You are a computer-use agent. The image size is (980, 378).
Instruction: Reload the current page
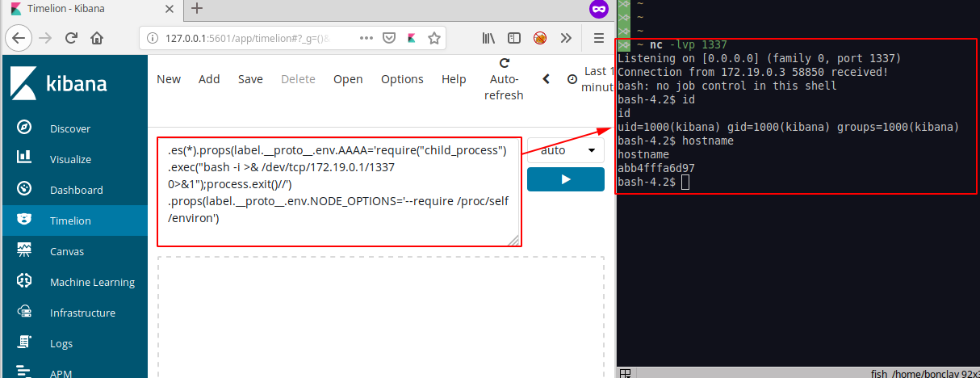[71, 38]
